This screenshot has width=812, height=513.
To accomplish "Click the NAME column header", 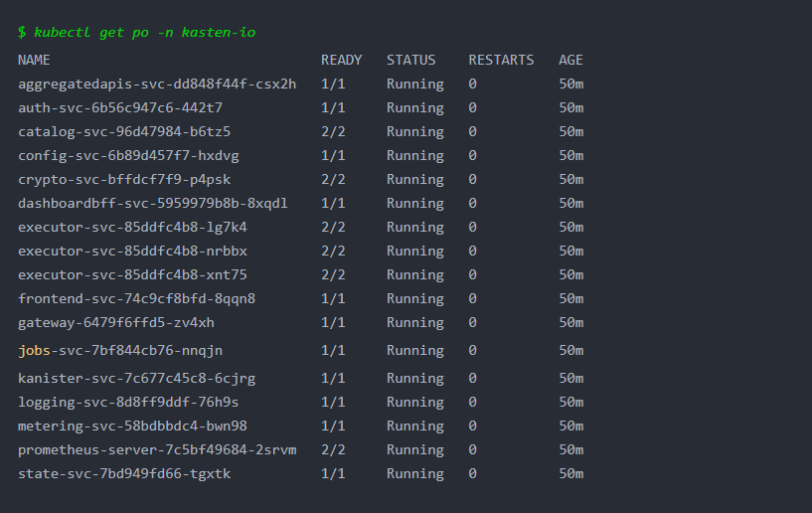I will click(x=34, y=60).
